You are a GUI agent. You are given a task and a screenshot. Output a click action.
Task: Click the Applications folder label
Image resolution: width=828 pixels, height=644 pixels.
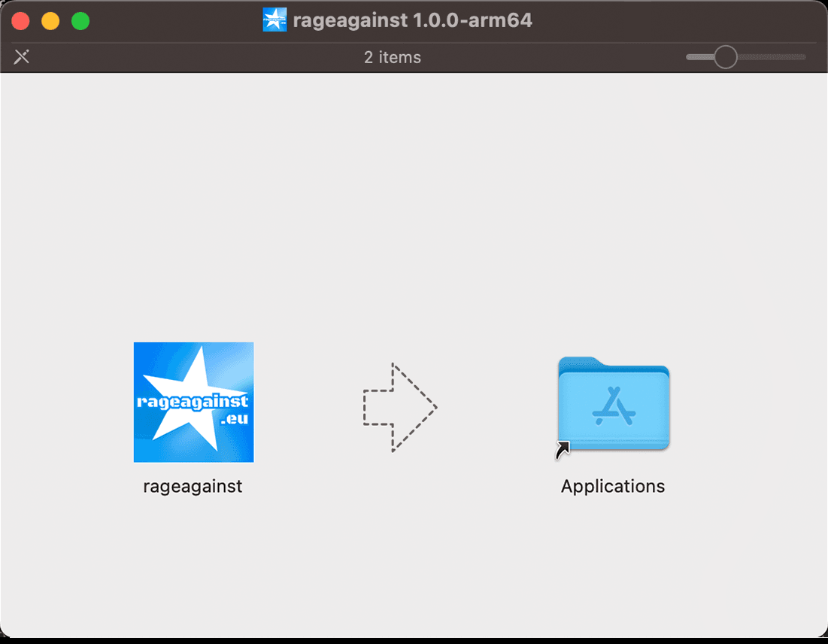point(613,486)
